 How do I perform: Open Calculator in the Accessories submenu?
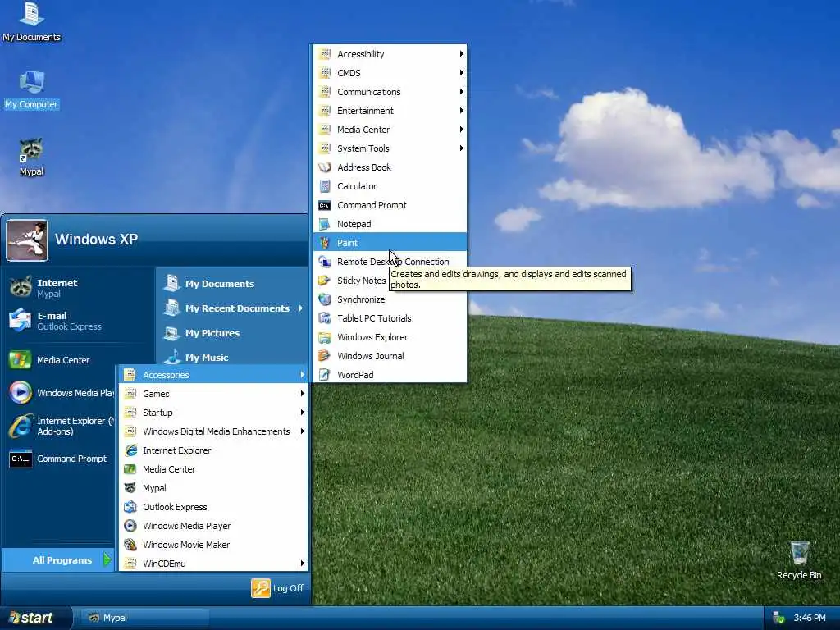pos(390,186)
